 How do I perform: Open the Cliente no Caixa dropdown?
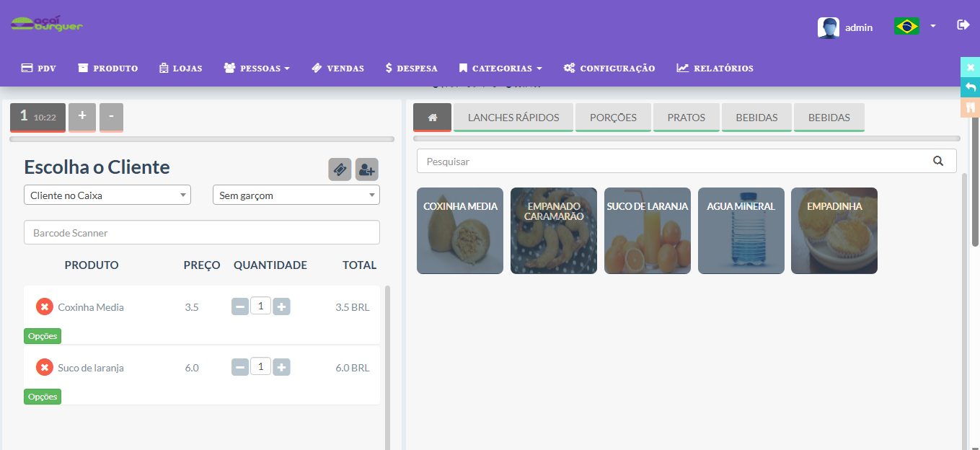(107, 195)
